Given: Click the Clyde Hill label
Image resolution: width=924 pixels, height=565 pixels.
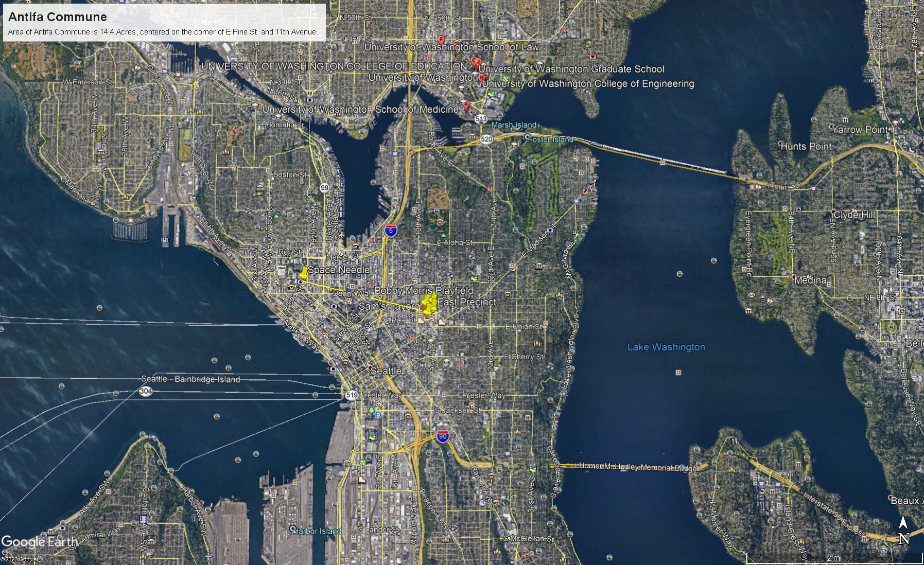Looking at the screenshot, I should [x=854, y=215].
